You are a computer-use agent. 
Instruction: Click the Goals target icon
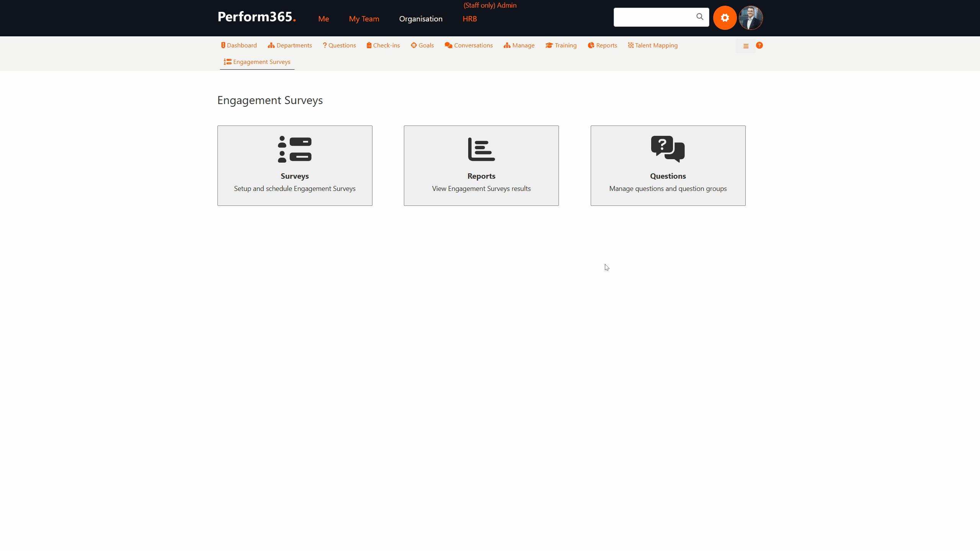point(414,46)
